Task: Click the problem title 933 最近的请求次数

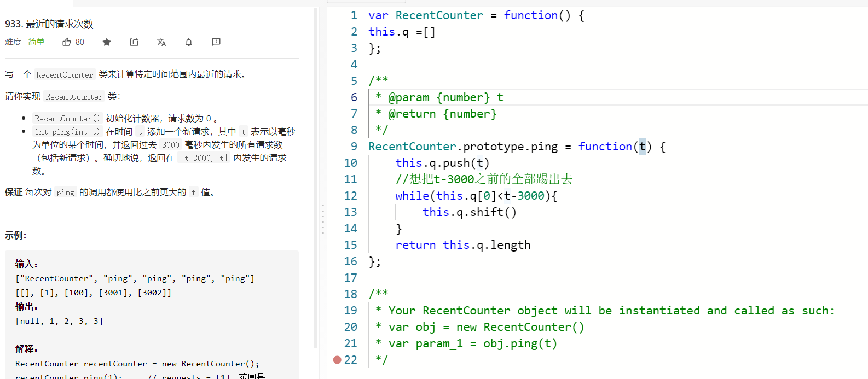Action: 49,24
